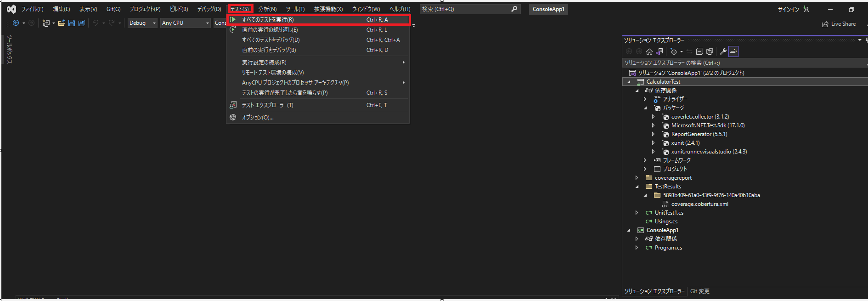This screenshot has height=301, width=868.
Task: Click the search magnifier icon
Action: point(514,9)
